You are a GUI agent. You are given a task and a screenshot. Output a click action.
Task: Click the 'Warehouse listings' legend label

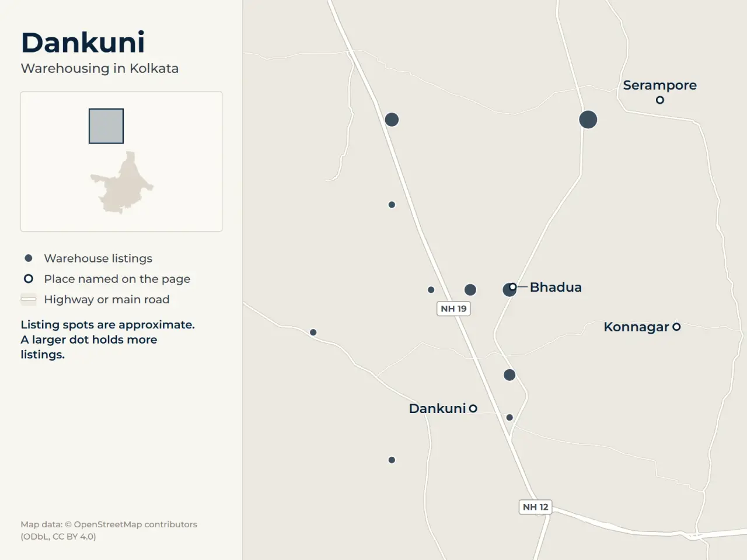coord(98,258)
